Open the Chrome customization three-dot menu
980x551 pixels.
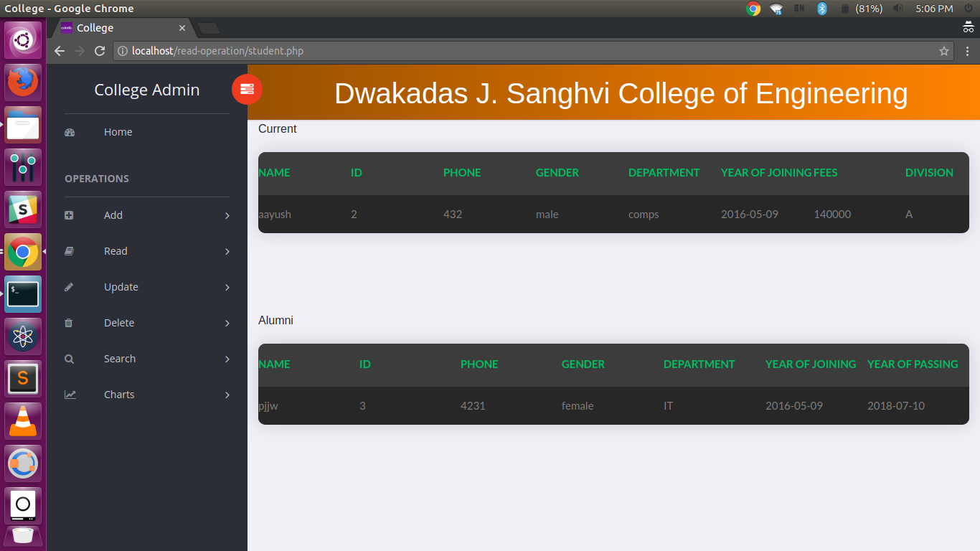click(x=968, y=50)
